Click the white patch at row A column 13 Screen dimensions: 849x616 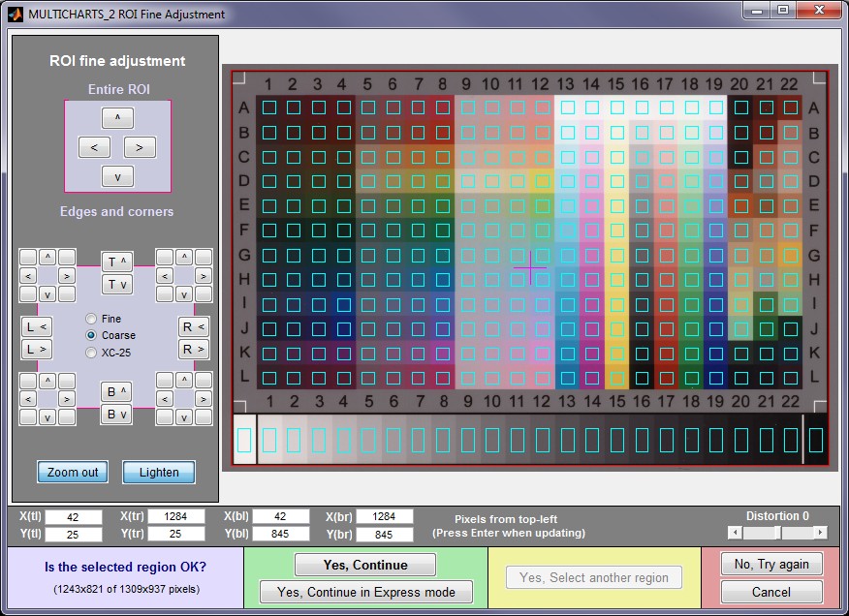tap(567, 108)
